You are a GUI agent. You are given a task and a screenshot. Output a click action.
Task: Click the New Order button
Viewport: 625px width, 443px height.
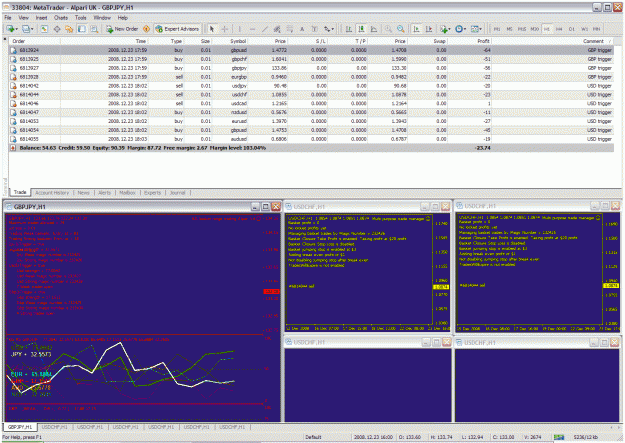[122, 29]
